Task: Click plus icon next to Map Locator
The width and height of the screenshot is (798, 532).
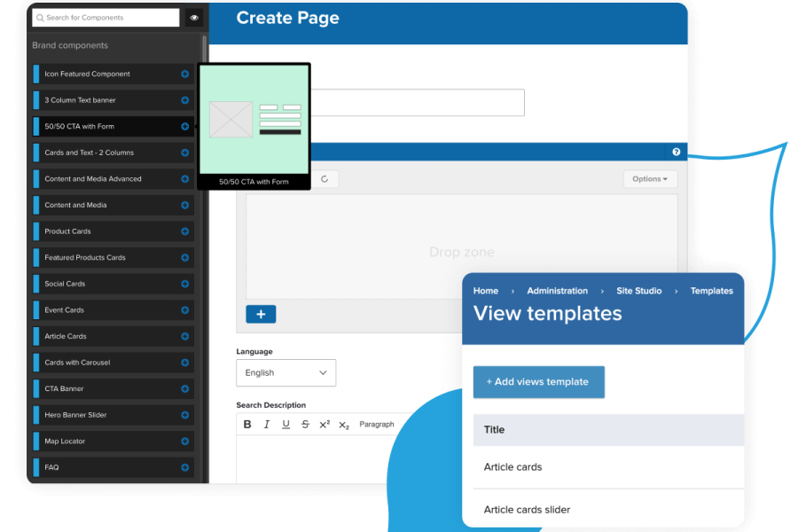Action: [184, 442]
